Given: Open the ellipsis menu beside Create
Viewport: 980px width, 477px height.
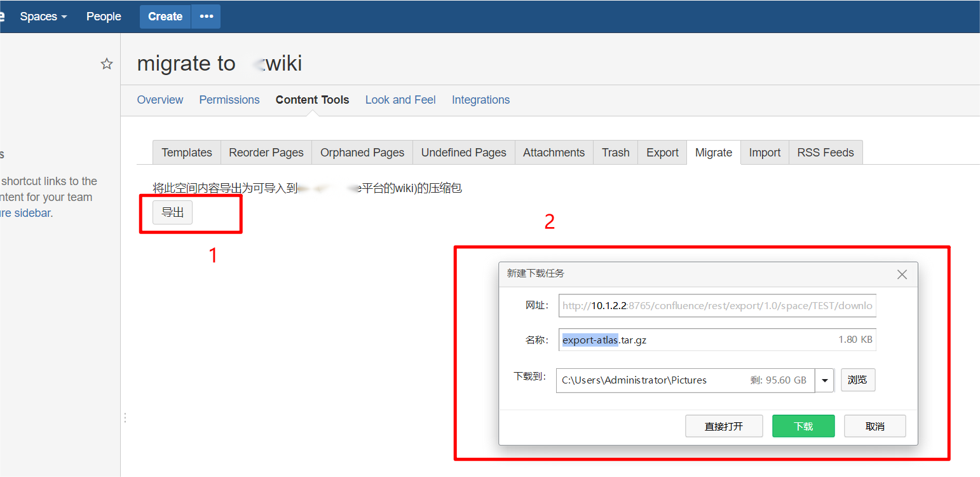Looking at the screenshot, I should (206, 17).
